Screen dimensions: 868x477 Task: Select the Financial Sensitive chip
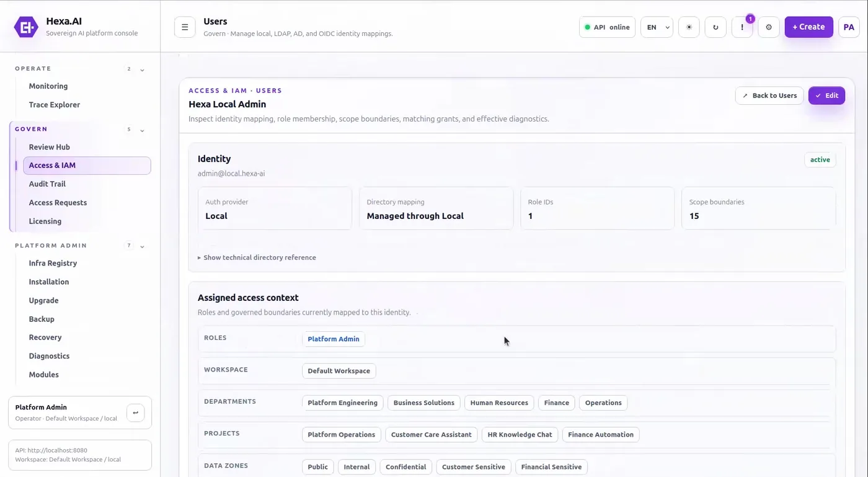click(551, 467)
